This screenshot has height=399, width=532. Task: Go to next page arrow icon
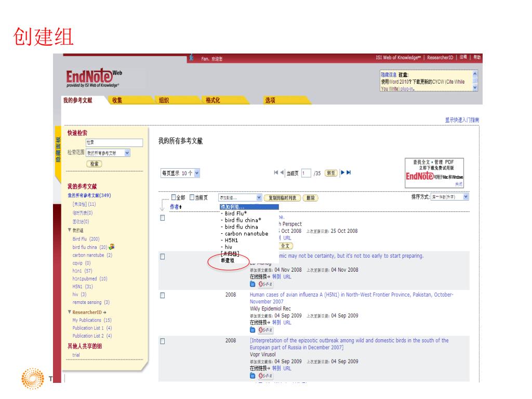point(343,172)
